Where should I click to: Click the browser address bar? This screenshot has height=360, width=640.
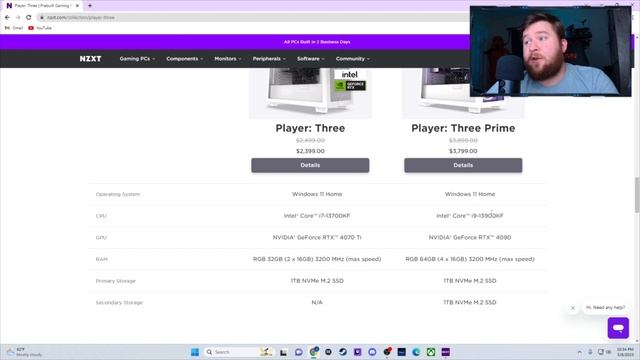(x=253, y=18)
